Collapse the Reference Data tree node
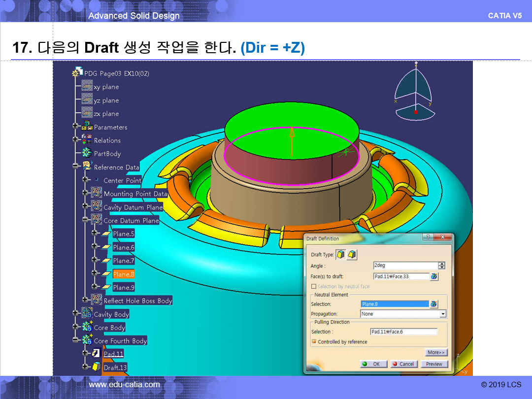 tap(75, 166)
